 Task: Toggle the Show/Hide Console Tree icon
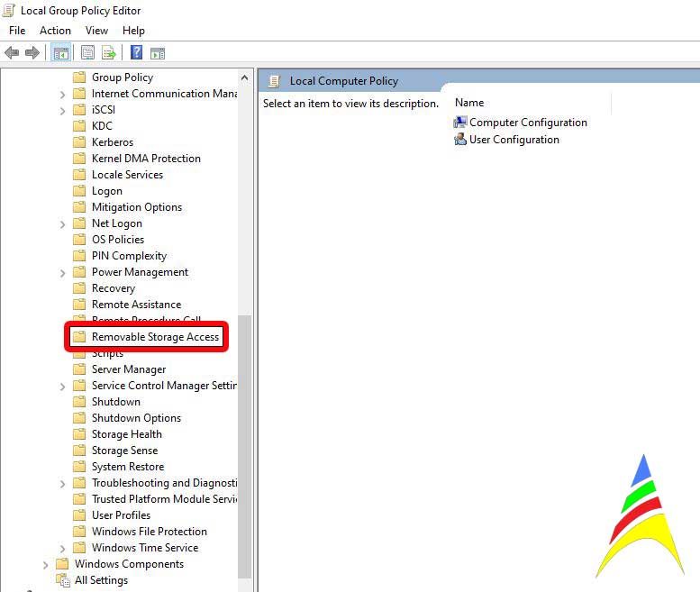61,53
